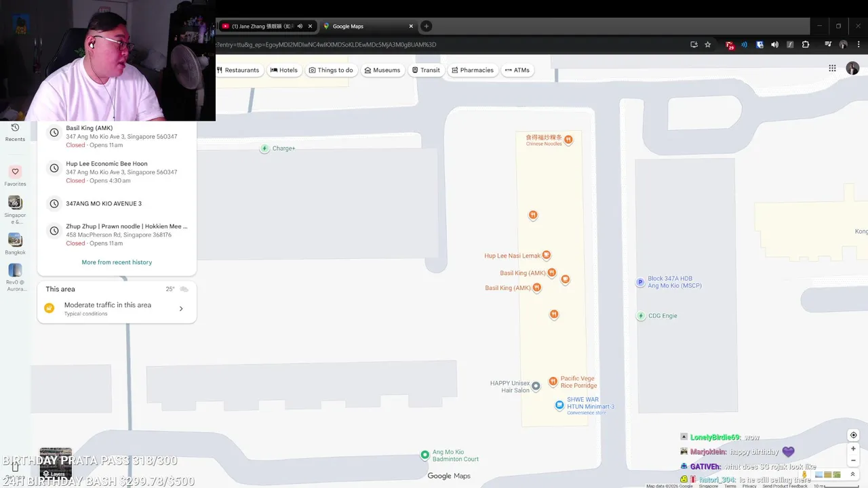Zoom out with the minus button

coord(854,461)
